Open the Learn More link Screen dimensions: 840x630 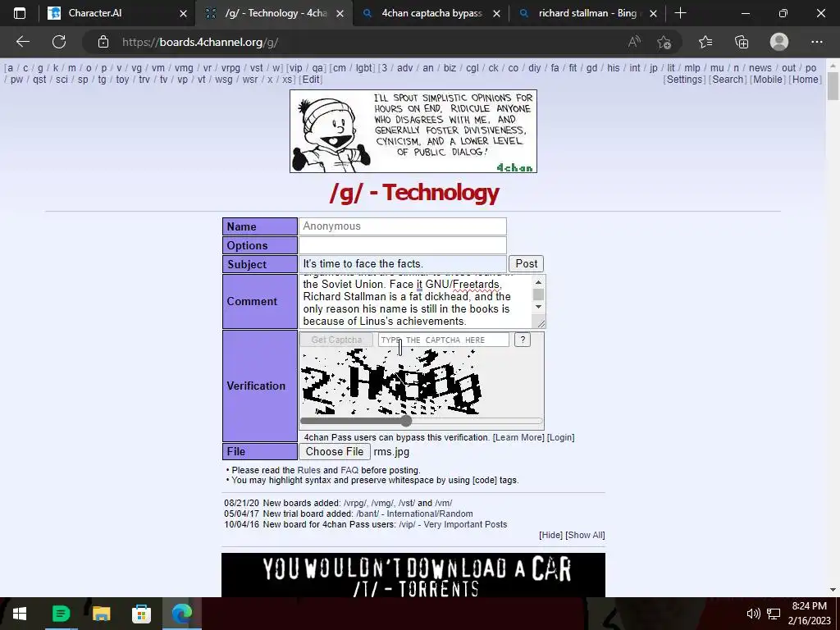tap(518, 438)
